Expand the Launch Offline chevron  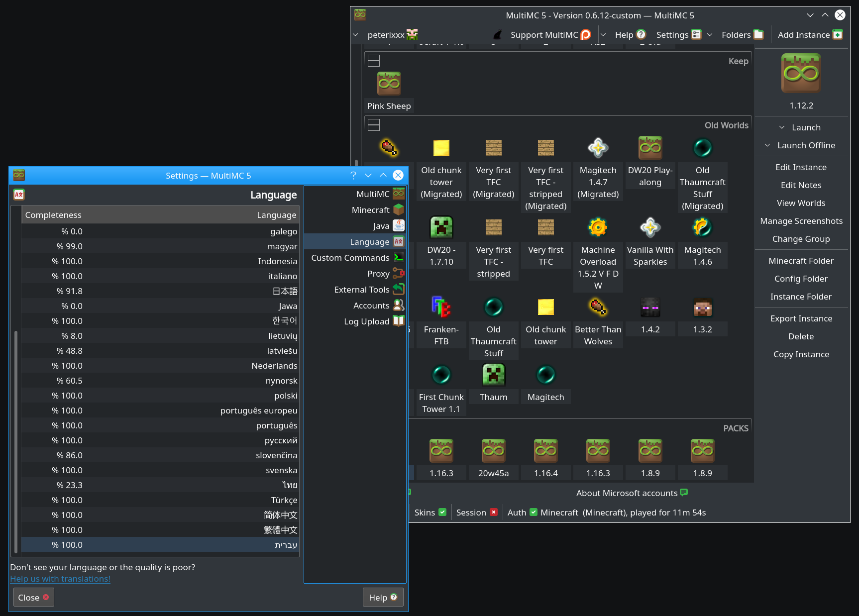[x=767, y=145]
